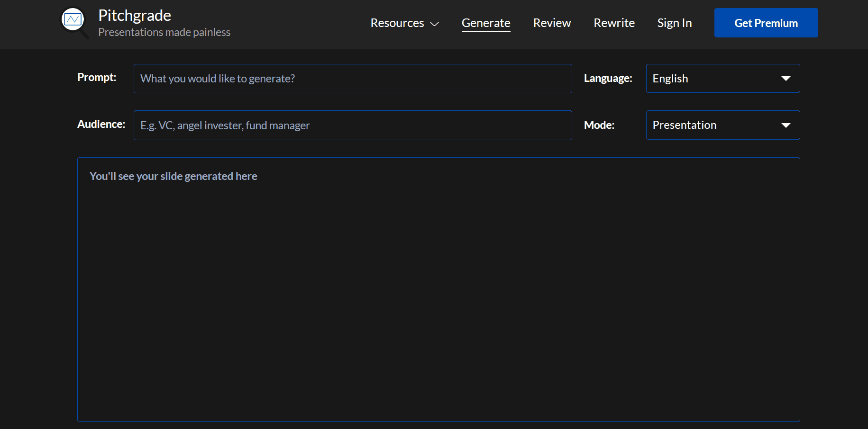The image size is (868, 429).
Task: Click the Pitchgrade brand name text
Action: (x=134, y=16)
